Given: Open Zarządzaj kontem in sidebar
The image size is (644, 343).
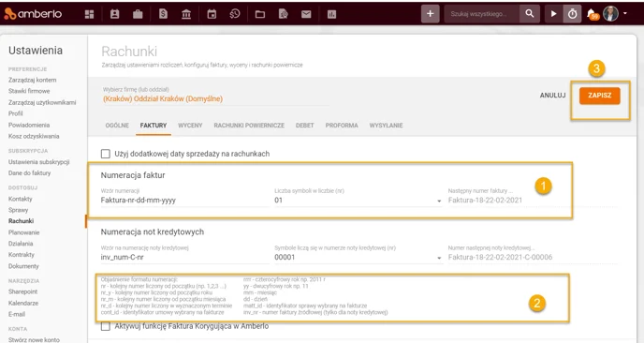Looking at the screenshot, I should (x=33, y=80).
